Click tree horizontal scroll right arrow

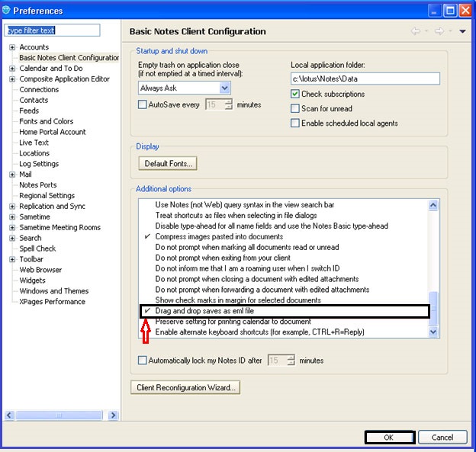tap(113, 415)
